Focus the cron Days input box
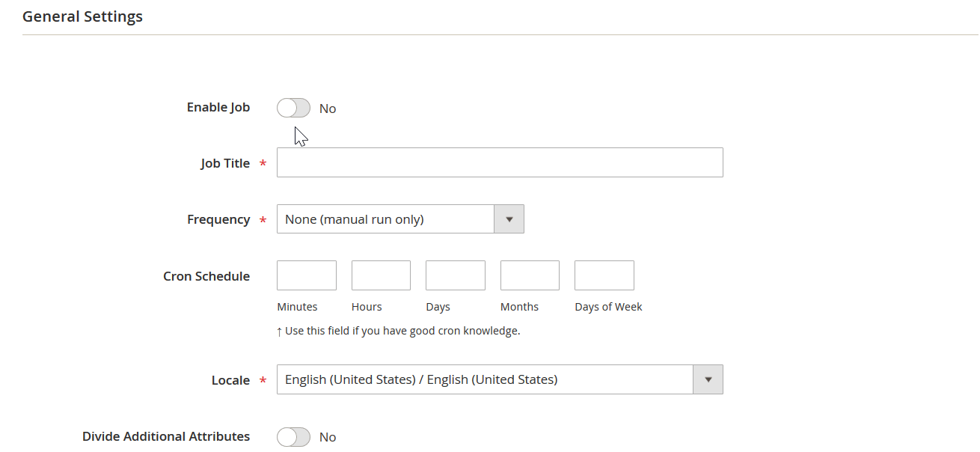This screenshot has height=452, width=980. click(455, 275)
